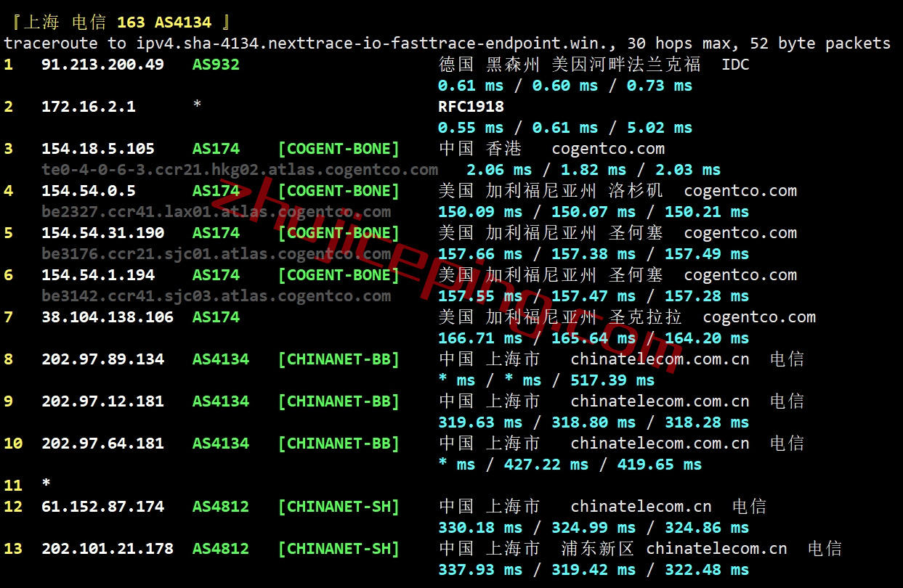Click [COGENT-BONE] tag on hop 3
This screenshot has height=588, width=903.
coord(339,149)
